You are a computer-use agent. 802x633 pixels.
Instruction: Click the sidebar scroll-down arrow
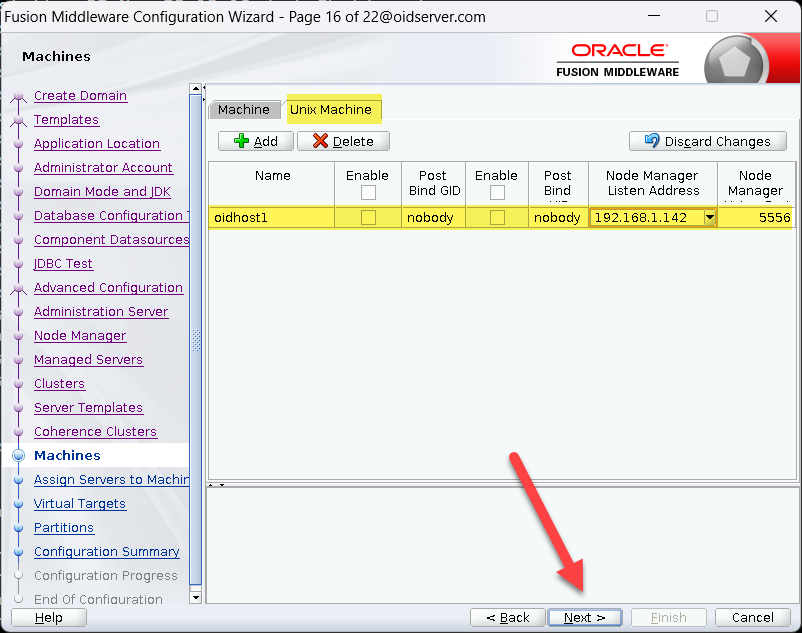(x=196, y=597)
